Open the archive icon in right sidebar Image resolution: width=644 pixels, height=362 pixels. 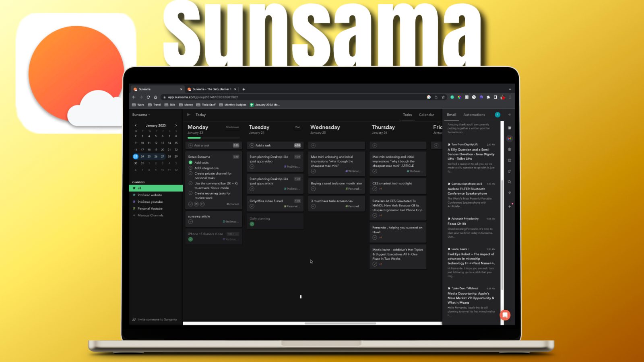(510, 160)
